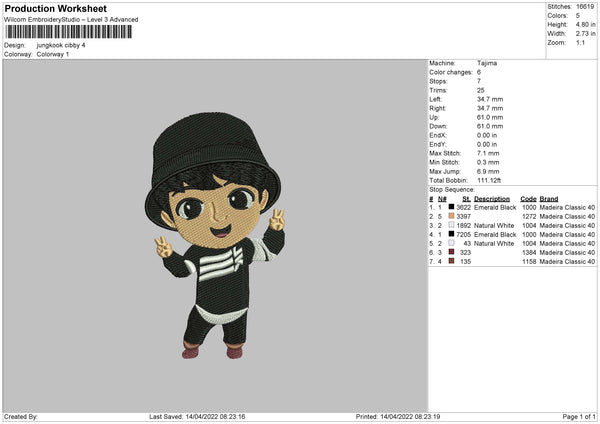Select the Max Jump value 6.9 mm
The image size is (600, 424).
pos(488,171)
